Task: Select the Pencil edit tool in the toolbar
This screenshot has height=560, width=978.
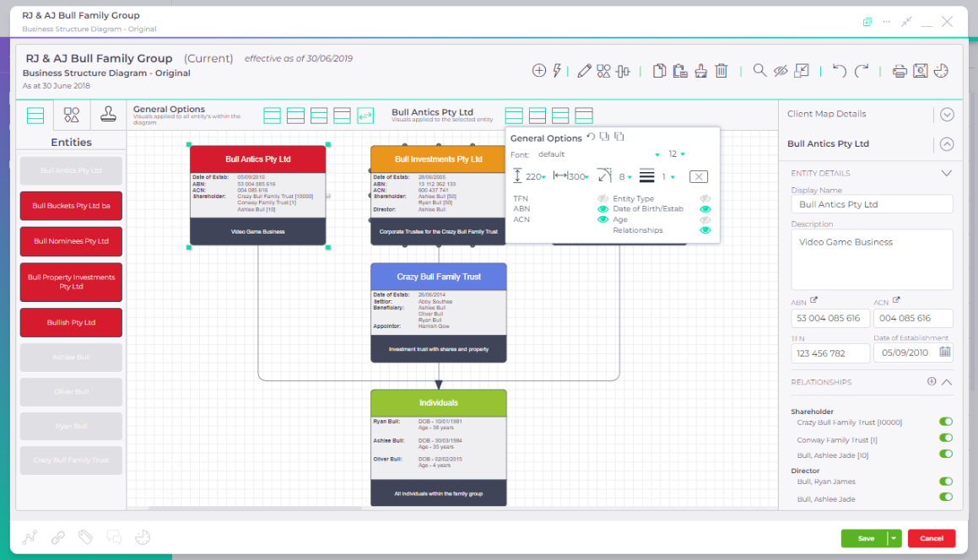Action: [584, 71]
